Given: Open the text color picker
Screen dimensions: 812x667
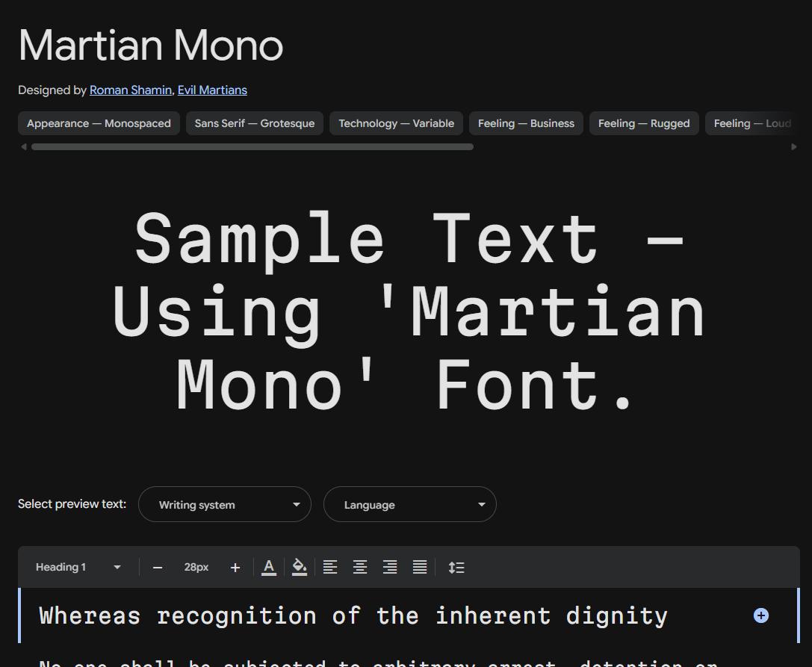Looking at the screenshot, I should 269,568.
